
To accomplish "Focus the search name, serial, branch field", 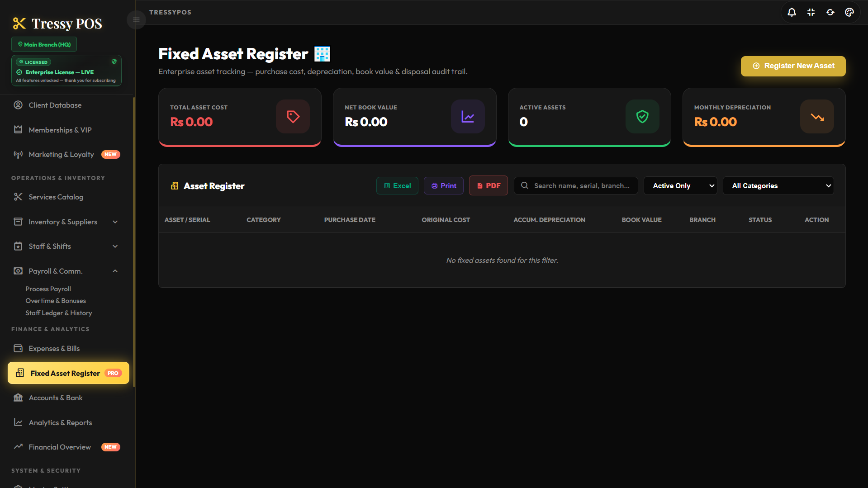I will [x=576, y=185].
